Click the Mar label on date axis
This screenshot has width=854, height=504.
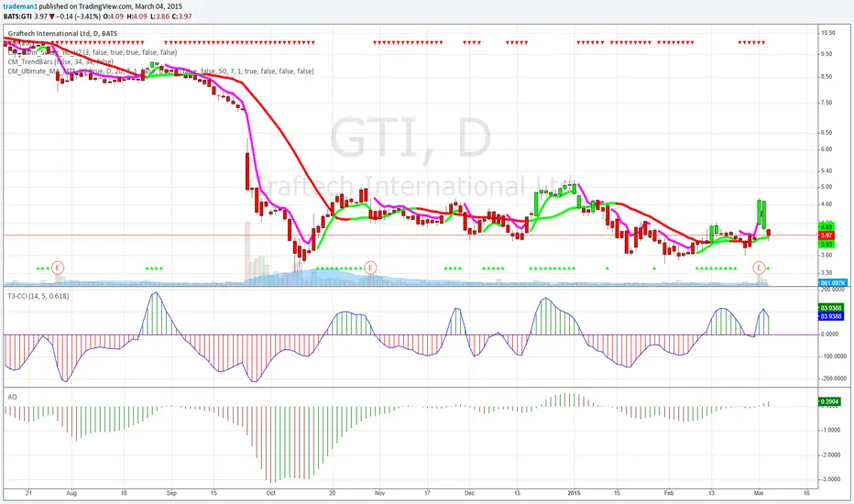[759, 493]
